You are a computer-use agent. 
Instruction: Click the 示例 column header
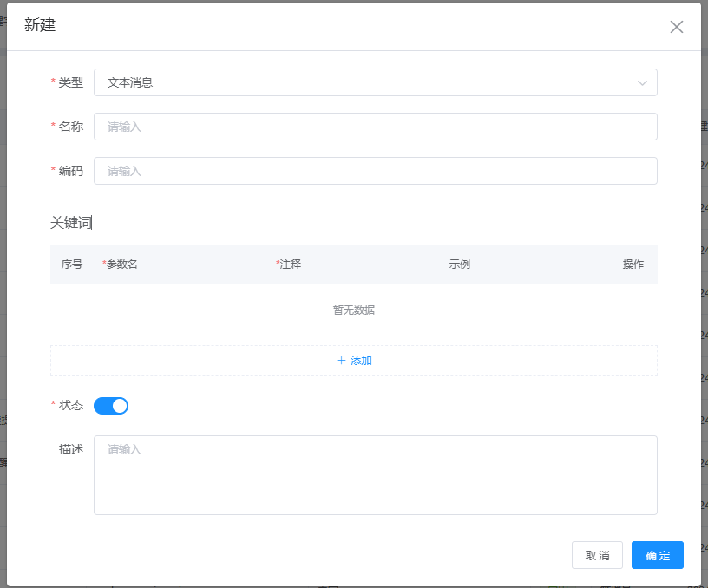tap(459, 265)
